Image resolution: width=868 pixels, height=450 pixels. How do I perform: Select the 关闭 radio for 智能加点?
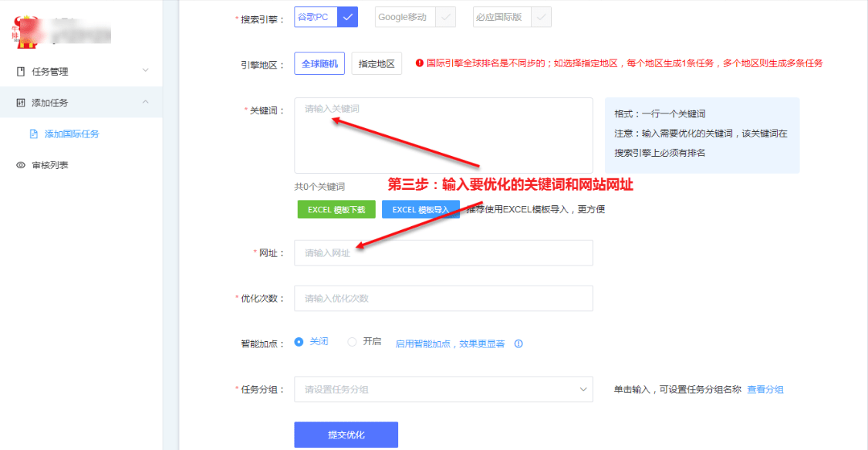click(299, 342)
